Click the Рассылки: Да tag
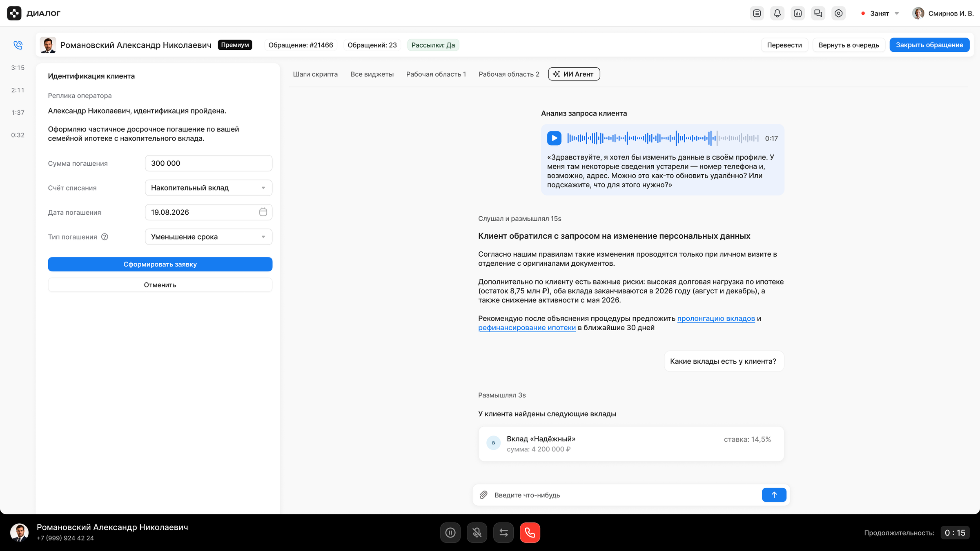This screenshot has height=551, width=980. click(433, 45)
